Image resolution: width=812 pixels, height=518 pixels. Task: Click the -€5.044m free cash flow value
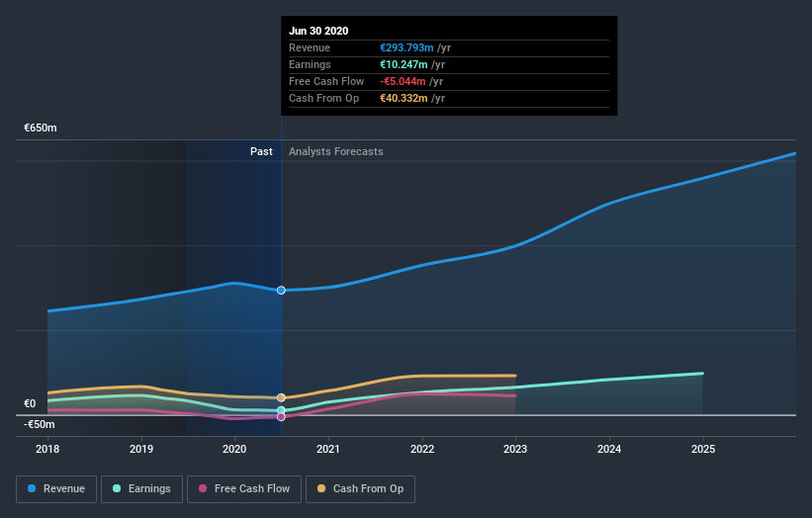tap(403, 81)
